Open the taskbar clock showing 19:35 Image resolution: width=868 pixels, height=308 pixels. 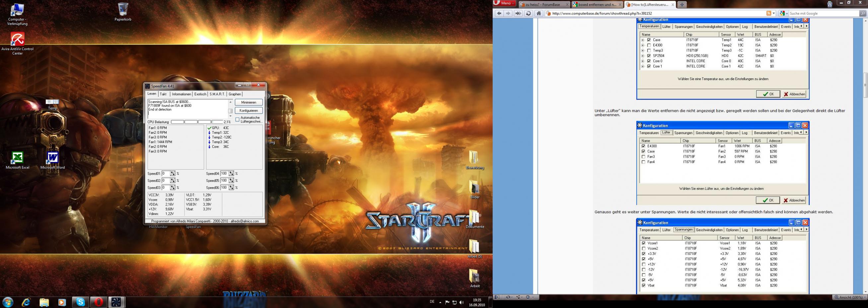pyautogui.click(x=477, y=302)
